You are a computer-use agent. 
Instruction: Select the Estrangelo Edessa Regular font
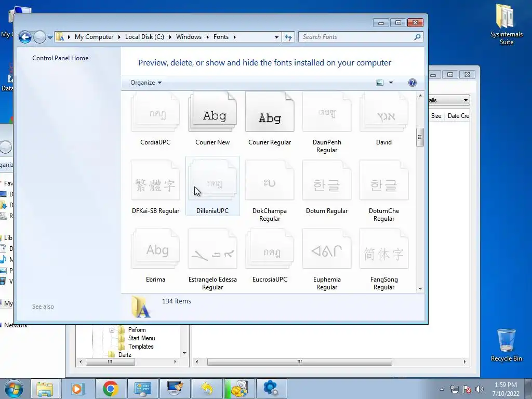pyautogui.click(x=212, y=260)
